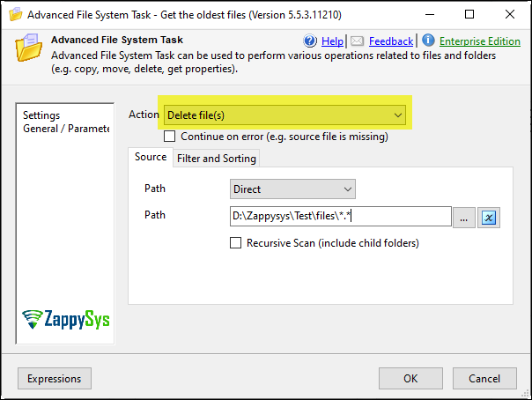Click the folder icon in the dialog header

click(28, 48)
